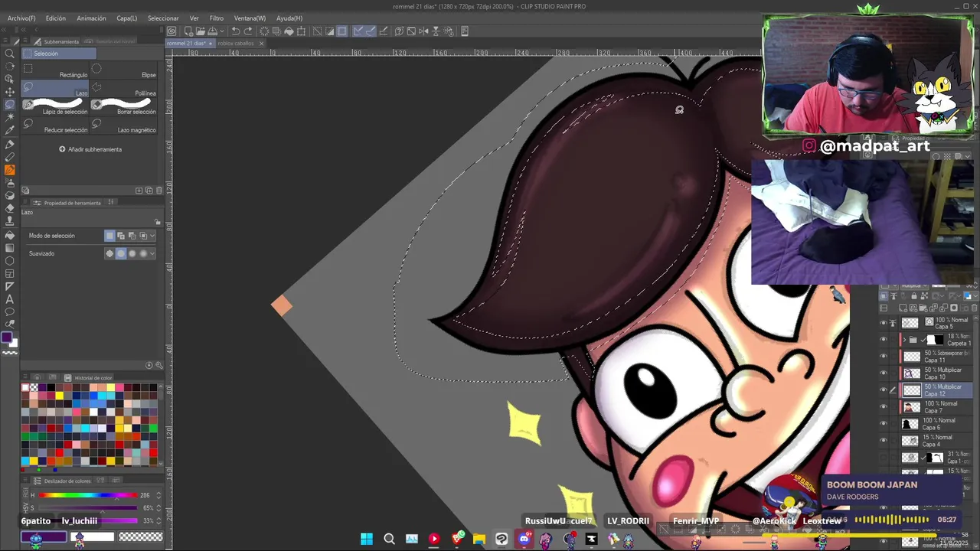Pick the yellow swatch in color history
This screenshot has height=551, width=980.
59,396
